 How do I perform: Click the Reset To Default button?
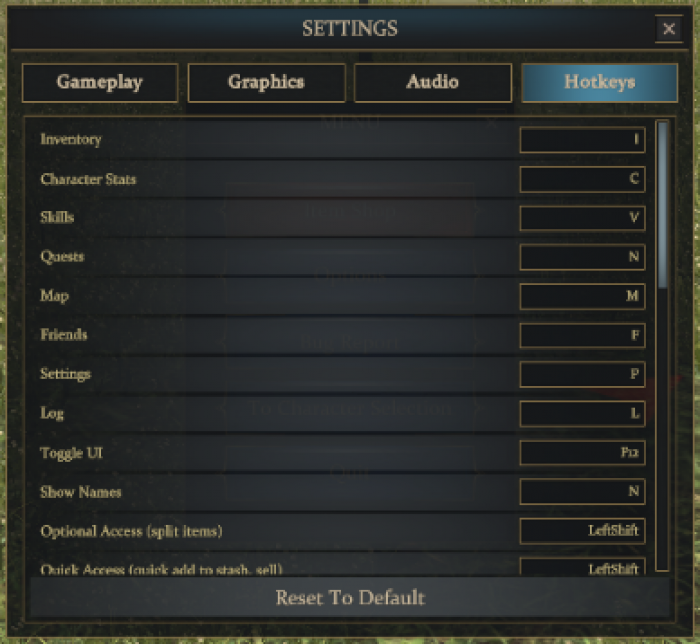(x=350, y=598)
